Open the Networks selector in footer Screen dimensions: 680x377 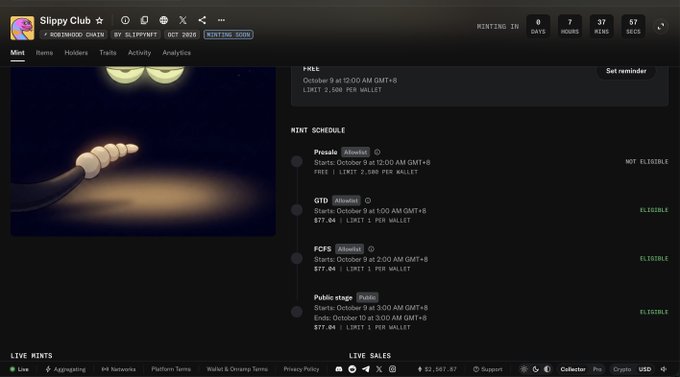pos(118,369)
